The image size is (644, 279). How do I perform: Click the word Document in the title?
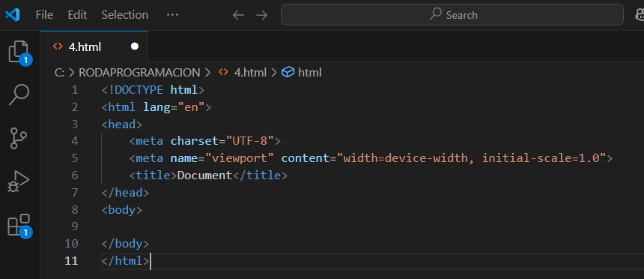pos(204,175)
